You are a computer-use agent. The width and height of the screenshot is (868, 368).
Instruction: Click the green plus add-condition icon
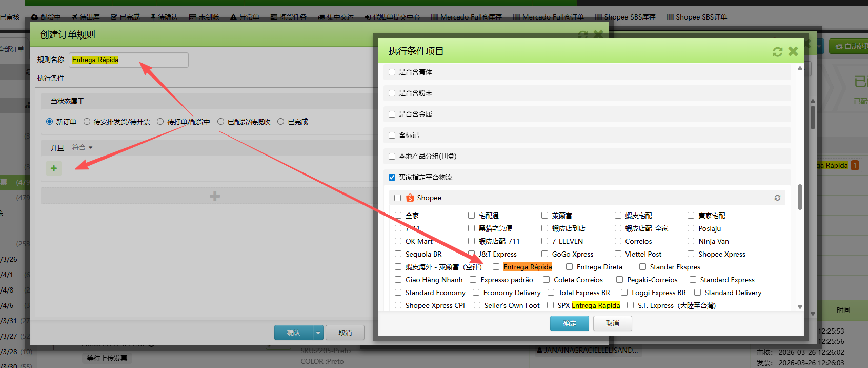(54, 168)
